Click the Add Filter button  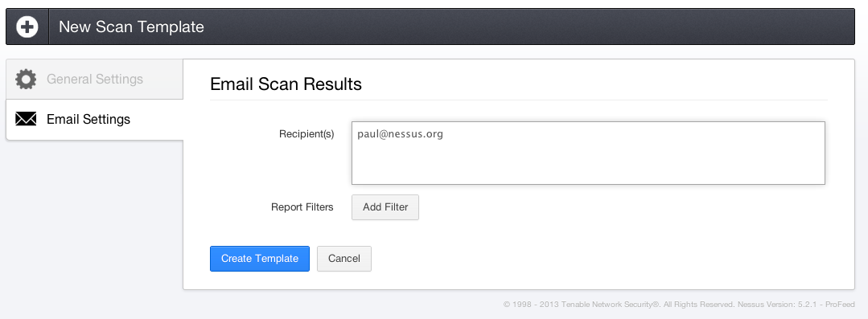385,207
